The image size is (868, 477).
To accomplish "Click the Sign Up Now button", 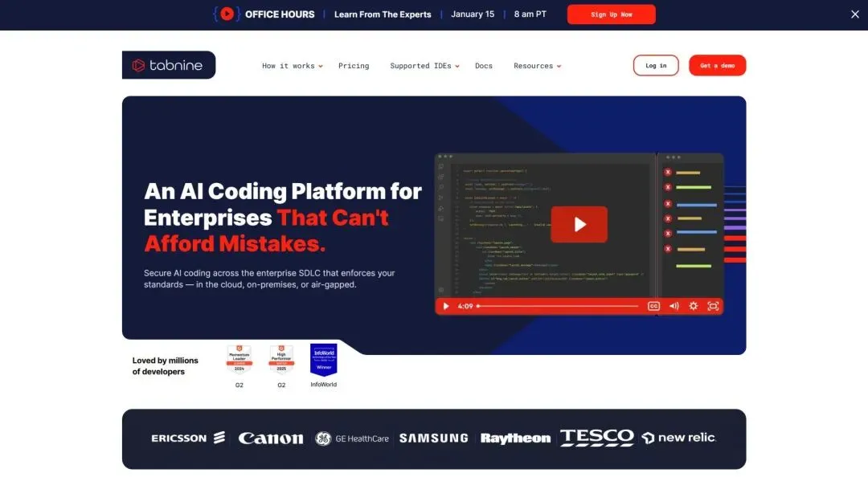I will [x=611, y=14].
